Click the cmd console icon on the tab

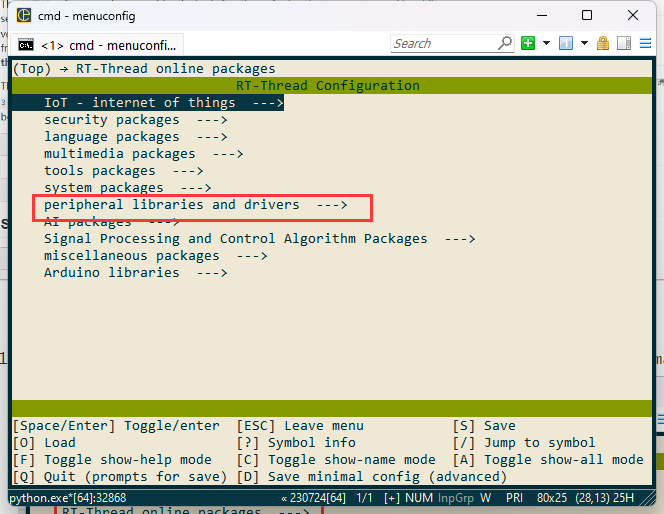tap(26, 45)
